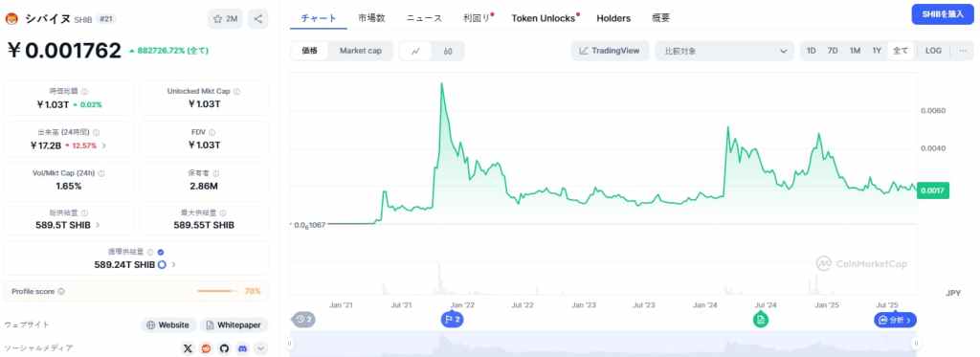The image size is (980, 357).
Task: Switch to the Markets tab
Action: click(x=372, y=18)
